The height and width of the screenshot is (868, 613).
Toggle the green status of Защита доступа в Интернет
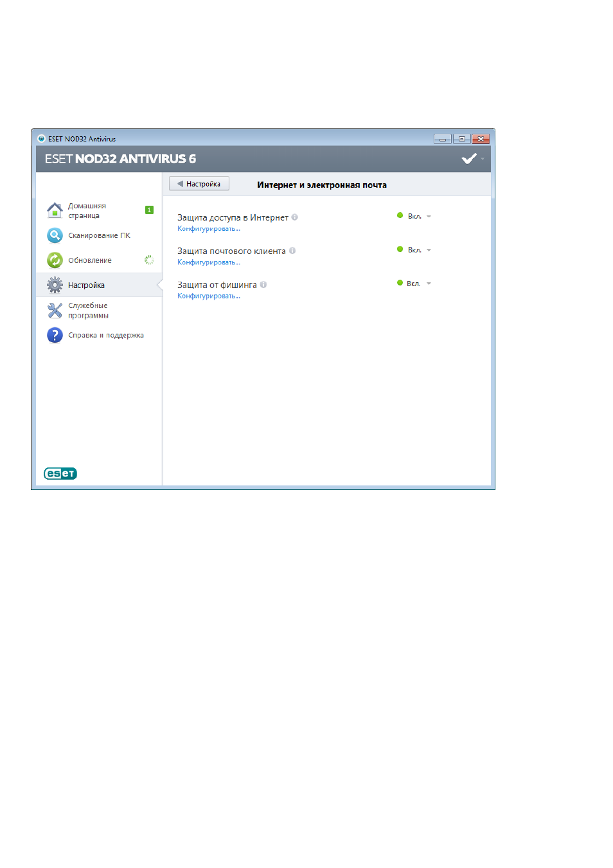click(x=400, y=215)
